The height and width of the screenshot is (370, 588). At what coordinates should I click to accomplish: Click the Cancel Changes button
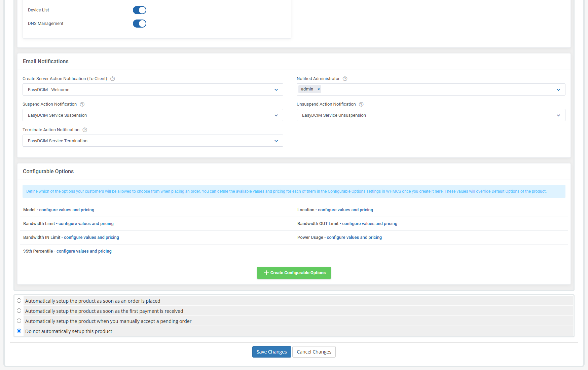(314, 352)
